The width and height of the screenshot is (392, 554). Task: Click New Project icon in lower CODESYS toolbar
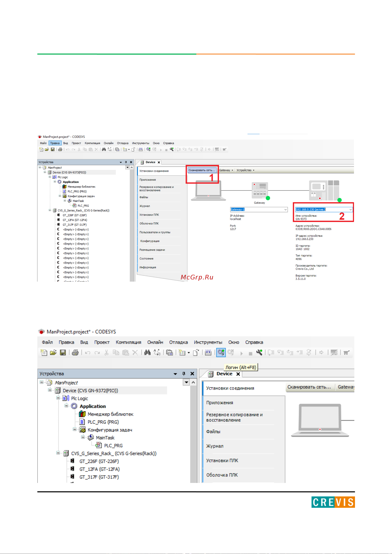click(x=44, y=353)
